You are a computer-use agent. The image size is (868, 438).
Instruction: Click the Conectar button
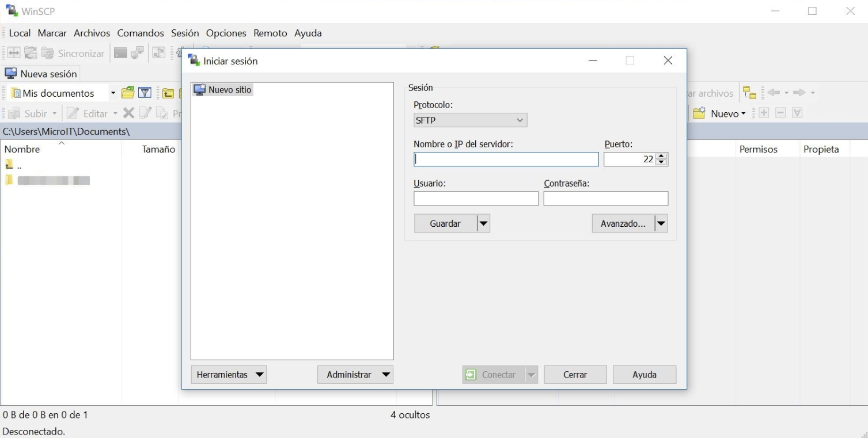click(493, 375)
